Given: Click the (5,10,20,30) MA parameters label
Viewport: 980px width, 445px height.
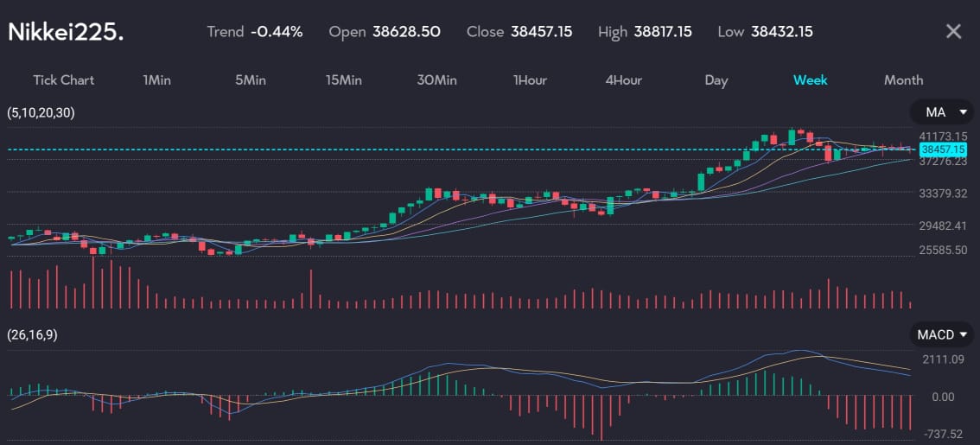Looking at the screenshot, I should coord(41,113).
